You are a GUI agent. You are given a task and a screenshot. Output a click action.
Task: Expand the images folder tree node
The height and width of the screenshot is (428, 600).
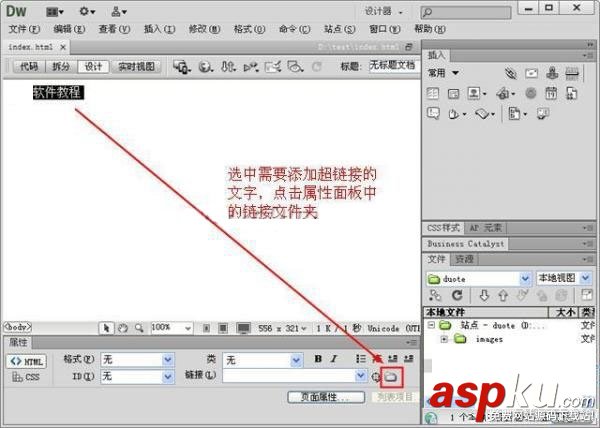click(x=444, y=339)
